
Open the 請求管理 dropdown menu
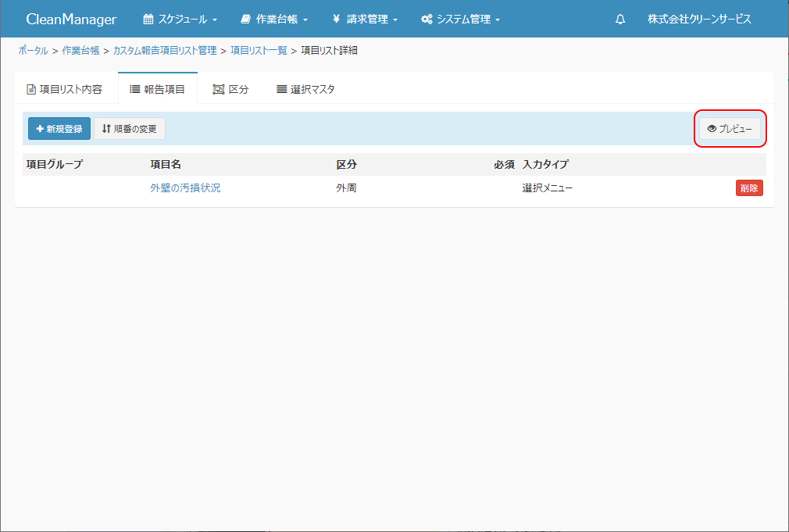(365, 20)
